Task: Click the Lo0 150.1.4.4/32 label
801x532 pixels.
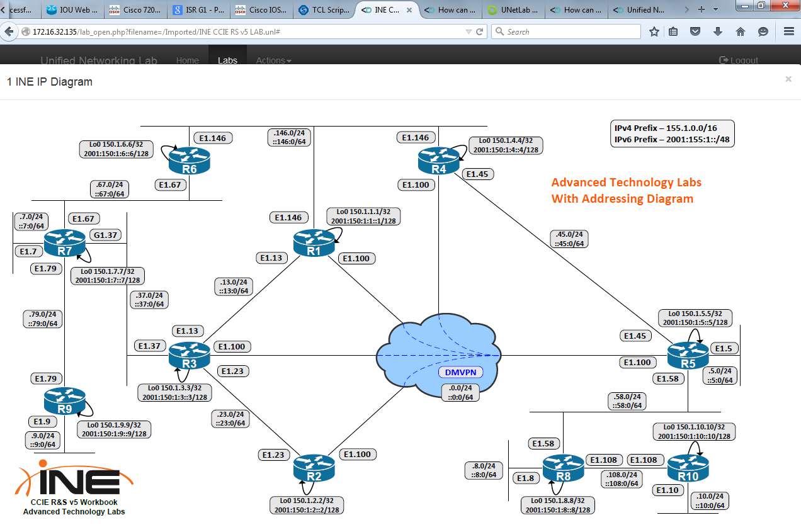Action: pyautogui.click(x=506, y=145)
